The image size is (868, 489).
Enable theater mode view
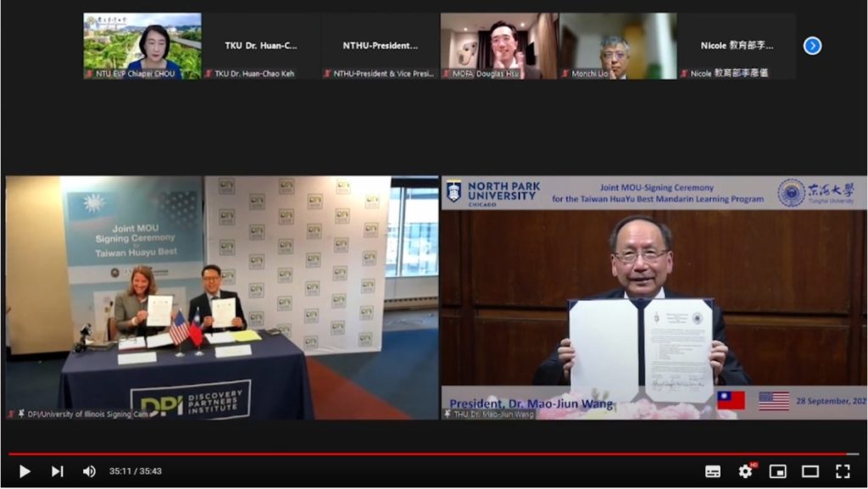pyautogui.click(x=810, y=471)
